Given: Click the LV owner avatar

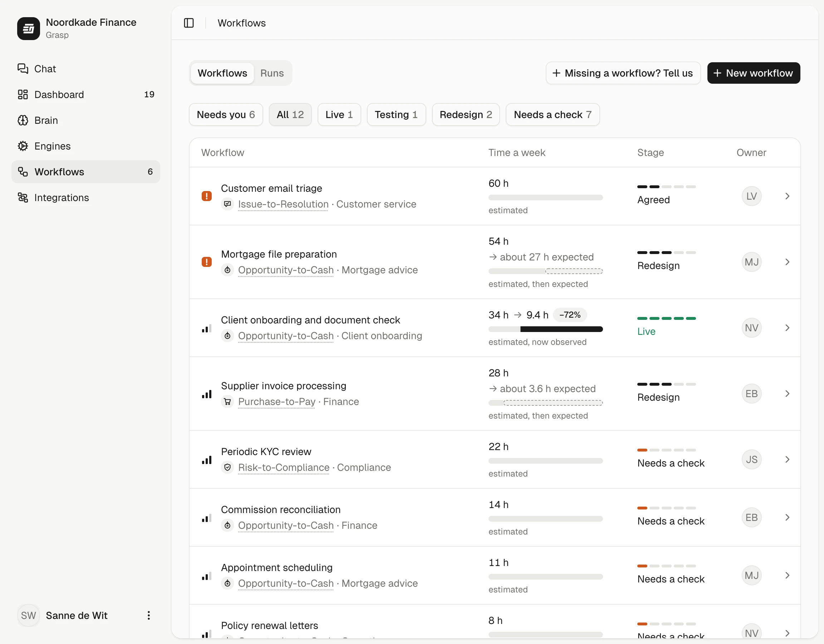Looking at the screenshot, I should pos(751,196).
